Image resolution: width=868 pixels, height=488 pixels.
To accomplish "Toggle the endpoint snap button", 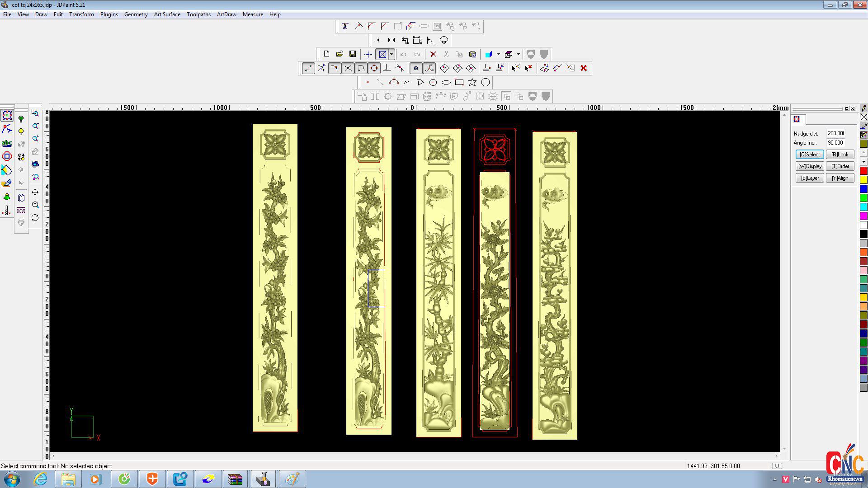I will [308, 68].
